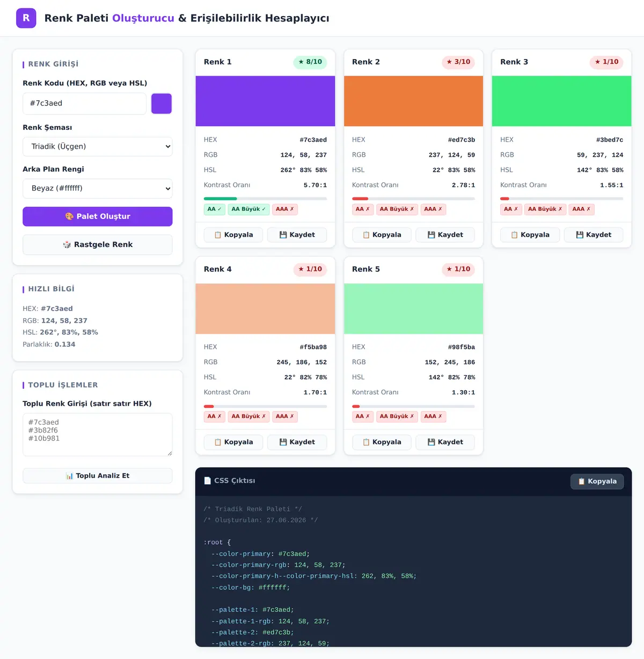The width and height of the screenshot is (644, 659).
Task: Click chart icon on Toplu Analiz Et
Action: tap(69, 476)
